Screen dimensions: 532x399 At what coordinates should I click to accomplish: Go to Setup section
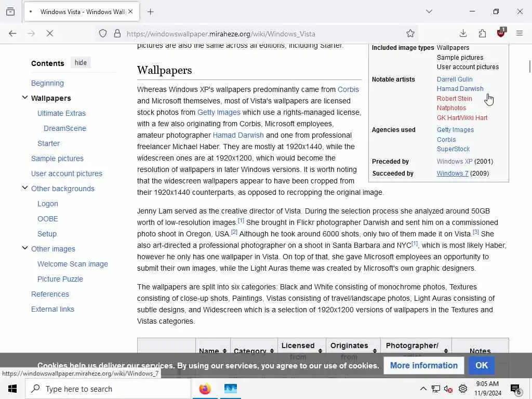[47, 234]
